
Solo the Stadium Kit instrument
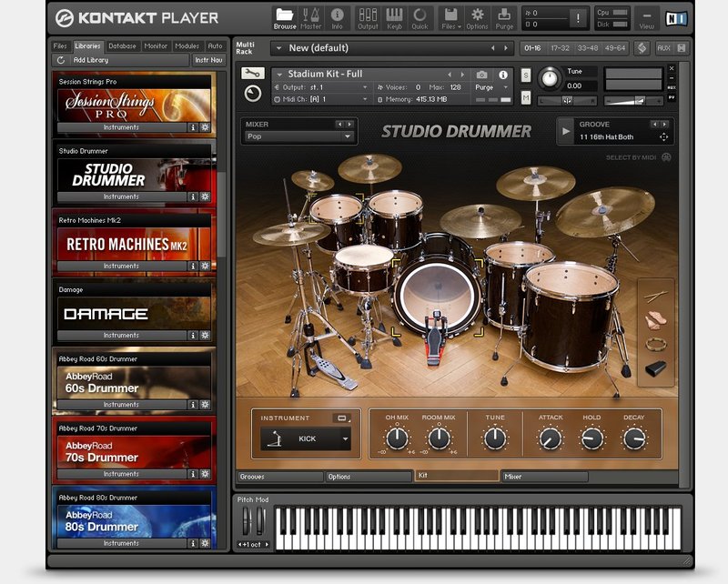click(x=525, y=75)
